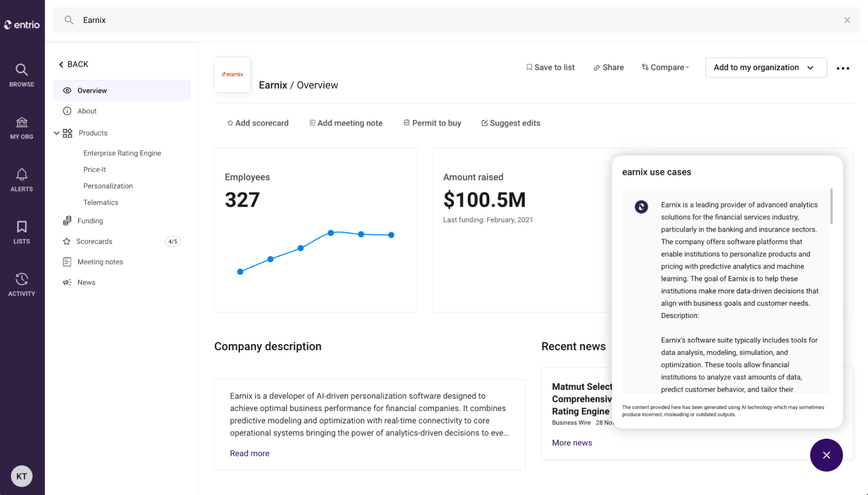
Task: Open My Org in the sidebar
Action: (x=22, y=128)
